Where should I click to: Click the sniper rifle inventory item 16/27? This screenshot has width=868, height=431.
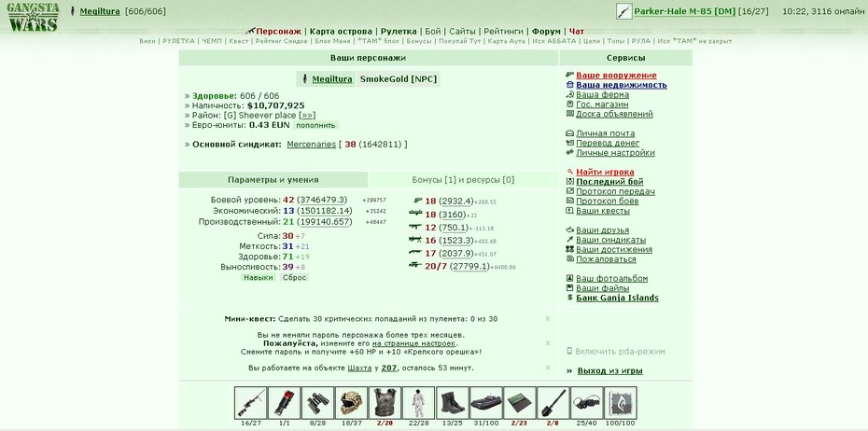[x=250, y=403]
